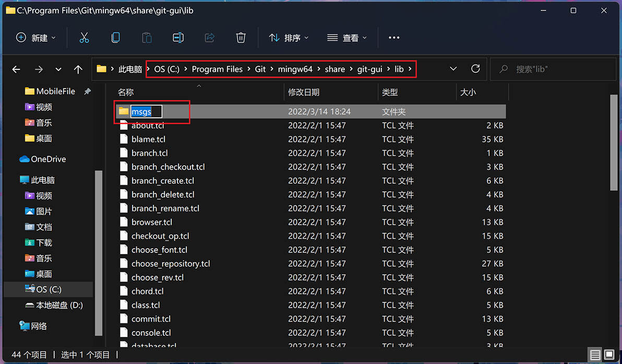Click Program Files in the breadcrumb path
Screen dimensions: 622x364
point(217,69)
